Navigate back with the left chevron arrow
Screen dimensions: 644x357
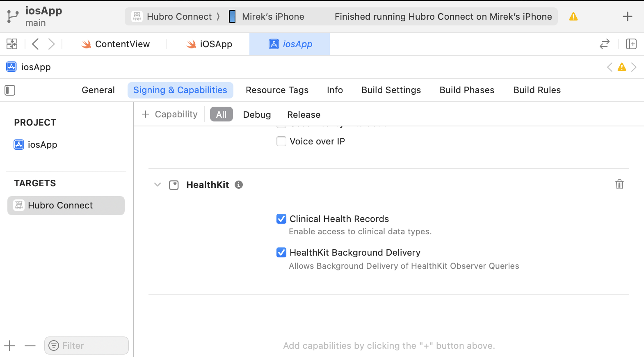[x=36, y=44]
